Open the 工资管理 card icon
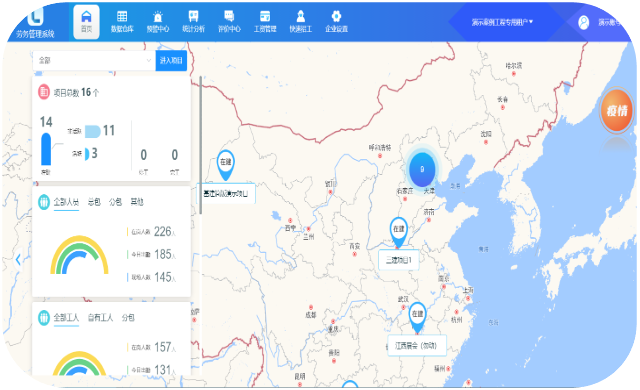The image size is (640, 390). 265,16
